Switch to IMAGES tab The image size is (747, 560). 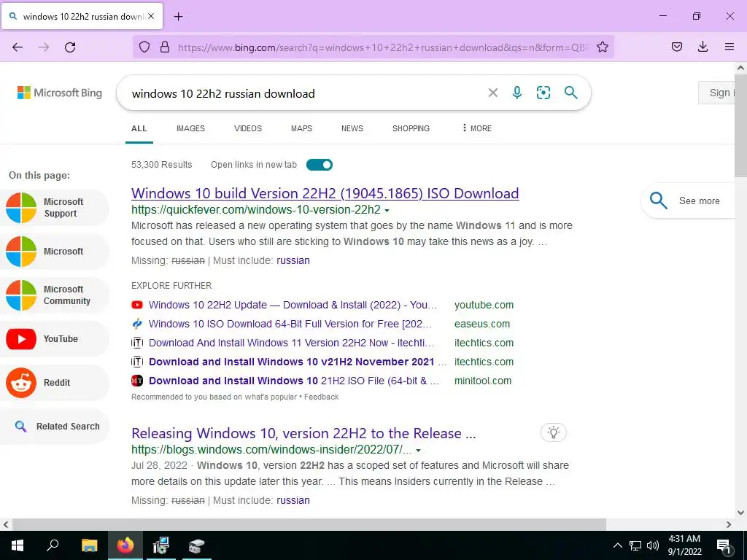pyautogui.click(x=190, y=128)
